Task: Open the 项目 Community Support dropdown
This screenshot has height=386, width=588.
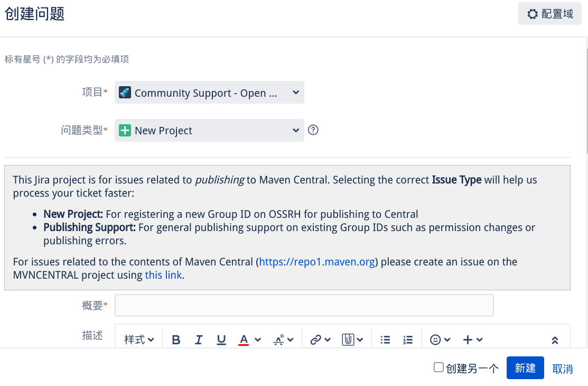Action: coord(209,93)
